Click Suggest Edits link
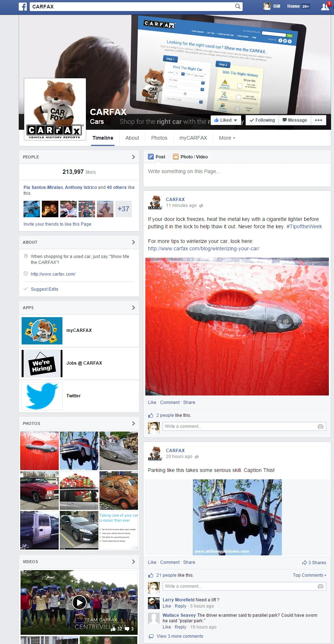Viewport: 334px width, 644px height. point(44,289)
